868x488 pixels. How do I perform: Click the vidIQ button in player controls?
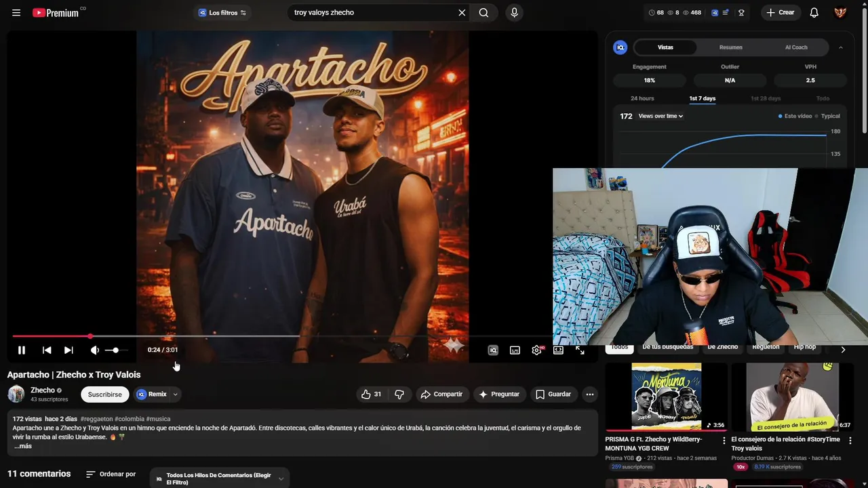(x=493, y=350)
